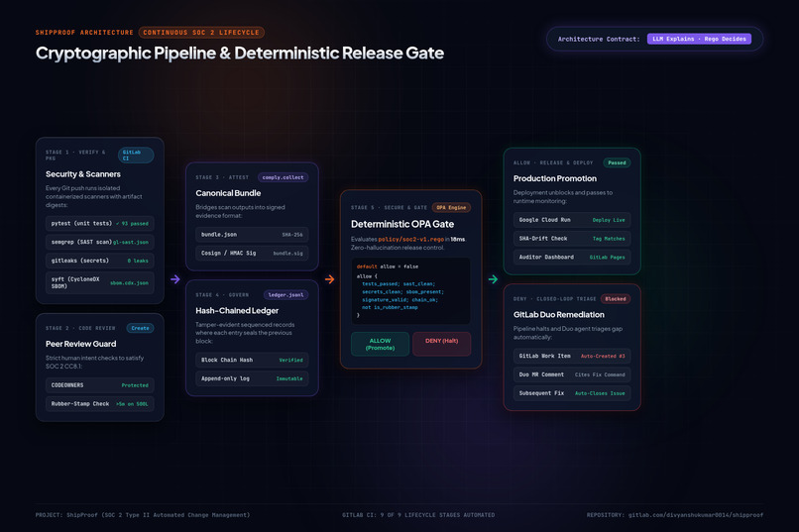Click the GITLAB CI: 9 OF 9 footer text
The width and height of the screenshot is (799, 532).
pos(418,515)
